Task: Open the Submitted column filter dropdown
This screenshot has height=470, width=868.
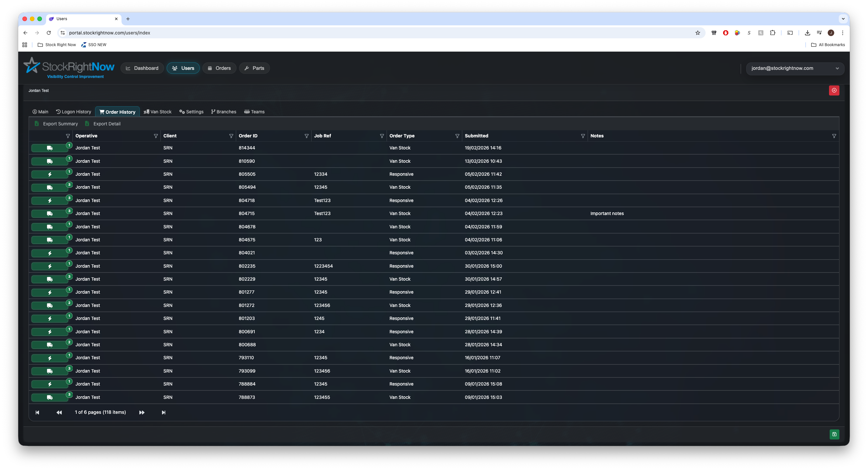Action: click(582, 136)
